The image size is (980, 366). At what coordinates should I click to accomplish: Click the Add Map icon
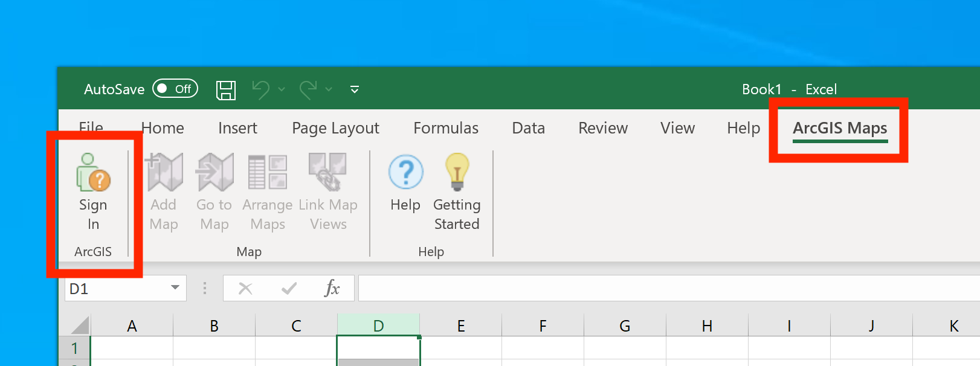tap(164, 173)
